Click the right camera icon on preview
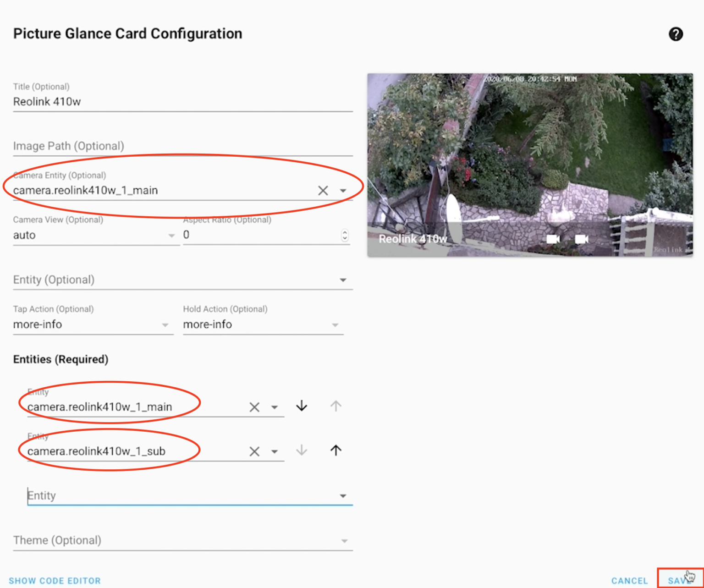The width and height of the screenshot is (704, 588). click(x=581, y=238)
